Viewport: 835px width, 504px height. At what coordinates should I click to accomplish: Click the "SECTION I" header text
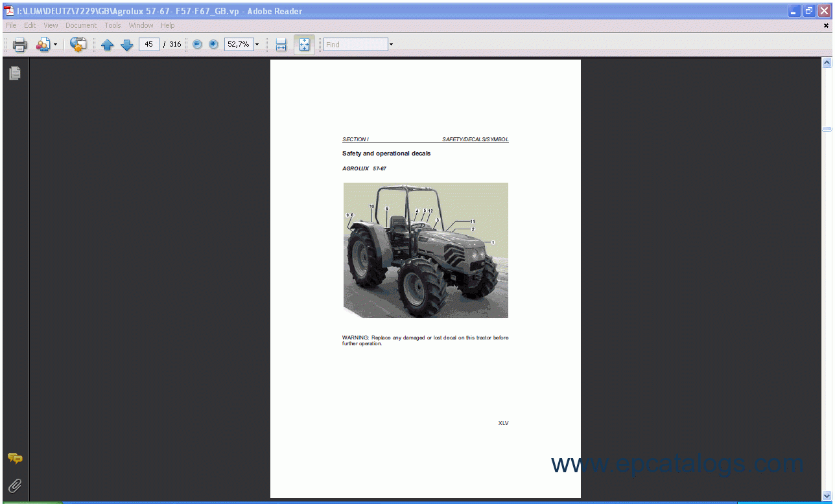point(355,139)
